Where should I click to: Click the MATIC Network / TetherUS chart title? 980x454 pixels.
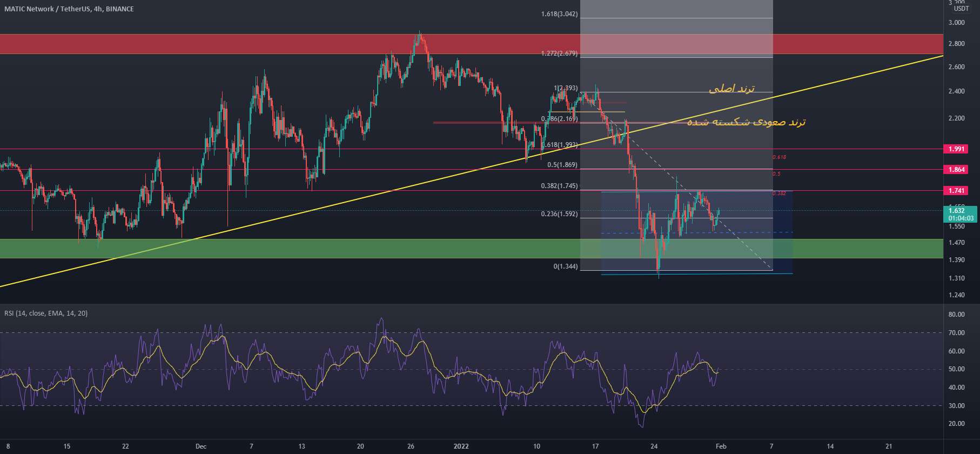click(x=69, y=9)
